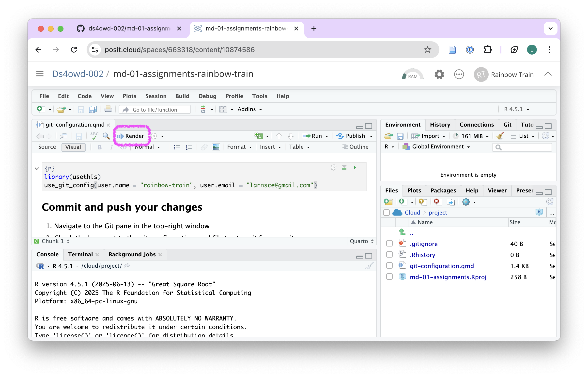The image size is (588, 377).
Task: Collapse the R code chunk chevron
Action: click(x=37, y=169)
